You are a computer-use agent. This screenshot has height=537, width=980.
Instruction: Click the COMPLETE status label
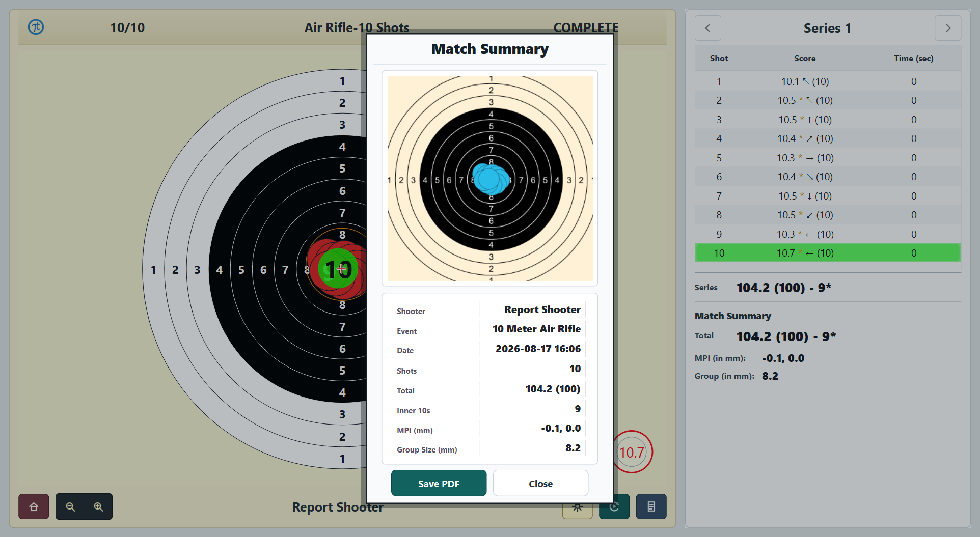586,27
